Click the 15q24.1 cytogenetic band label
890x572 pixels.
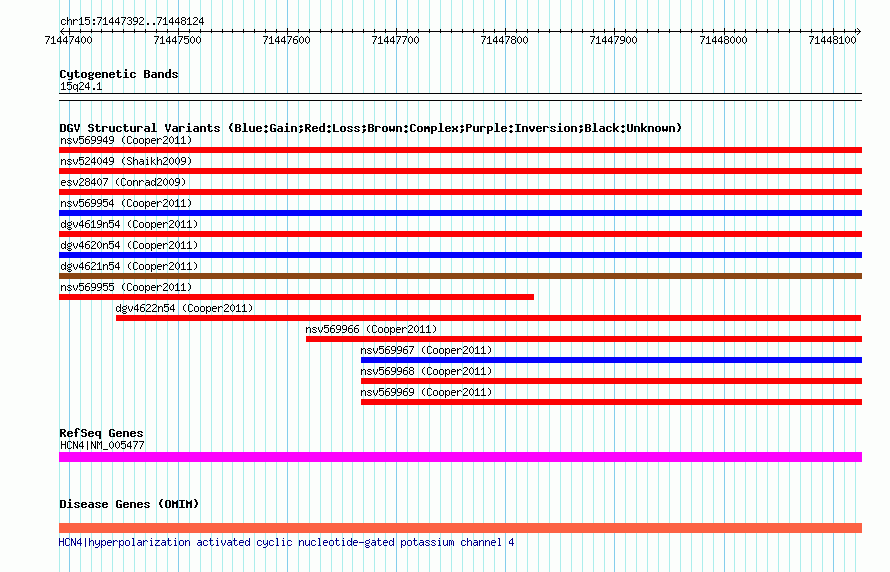81,86
